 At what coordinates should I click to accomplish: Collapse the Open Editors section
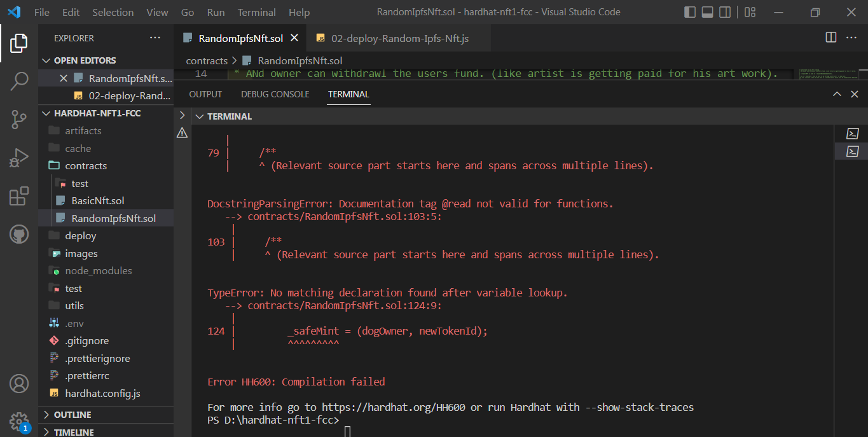click(x=46, y=60)
